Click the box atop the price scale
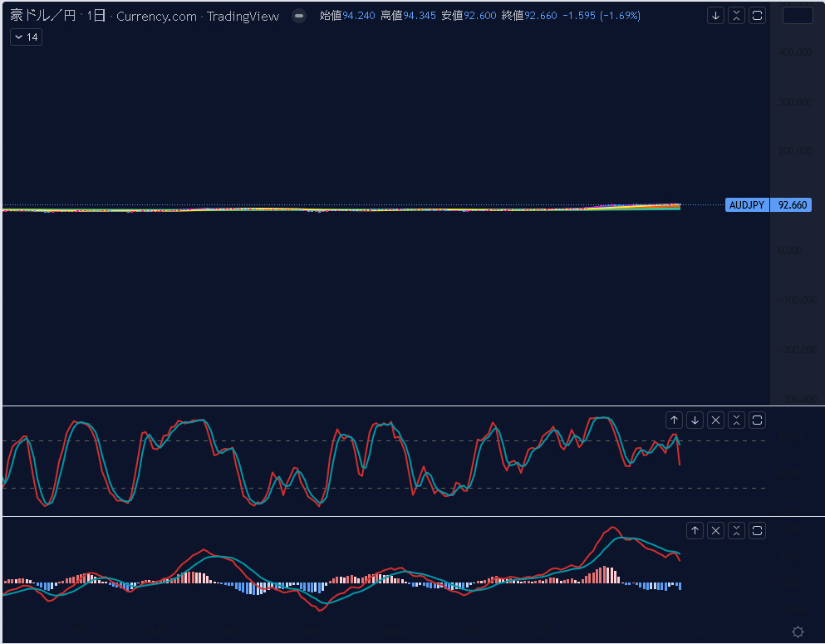The height and width of the screenshot is (644, 825). click(798, 16)
